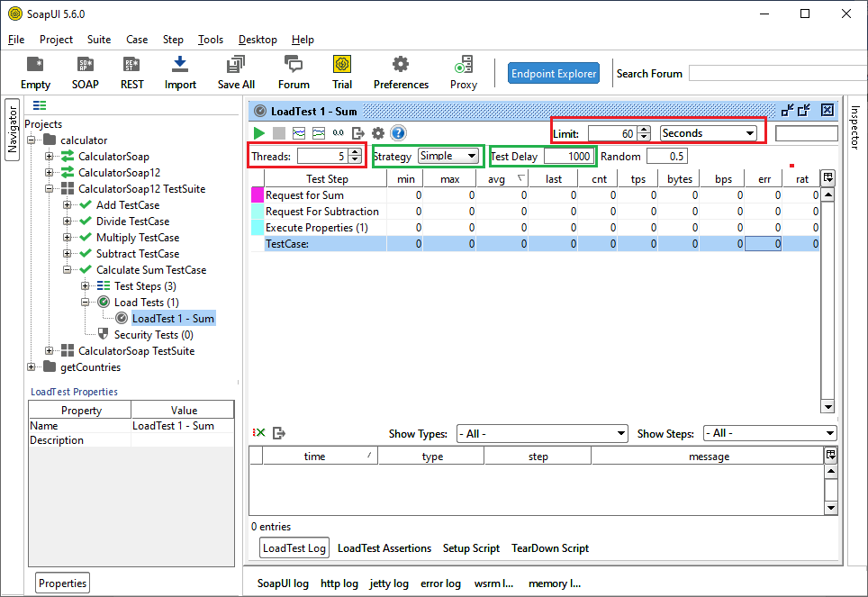Expand the CalculatorSoap12 interface node
The height and width of the screenshot is (597, 868).
50,172
